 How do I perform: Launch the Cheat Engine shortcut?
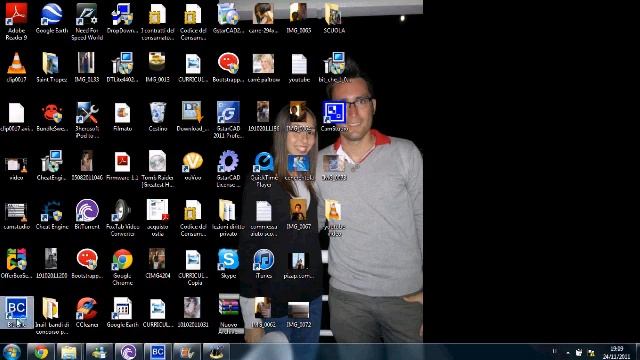point(51,214)
